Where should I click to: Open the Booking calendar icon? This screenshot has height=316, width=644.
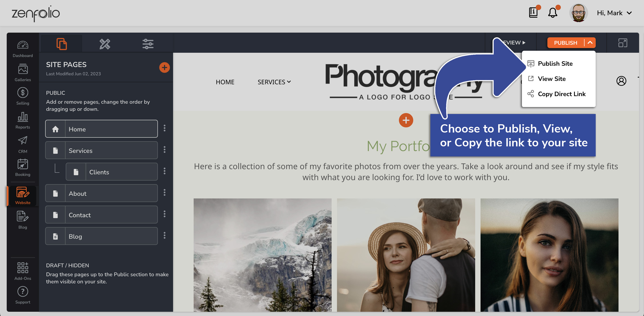(23, 167)
